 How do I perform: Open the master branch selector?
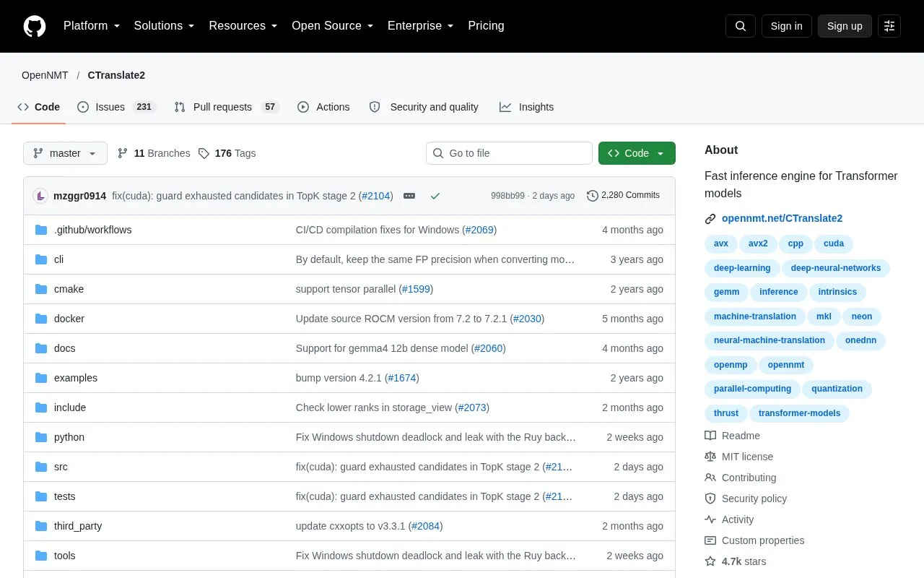(65, 153)
